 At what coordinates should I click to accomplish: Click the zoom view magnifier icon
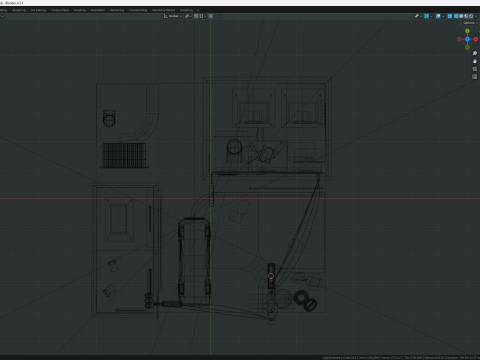[x=475, y=53]
